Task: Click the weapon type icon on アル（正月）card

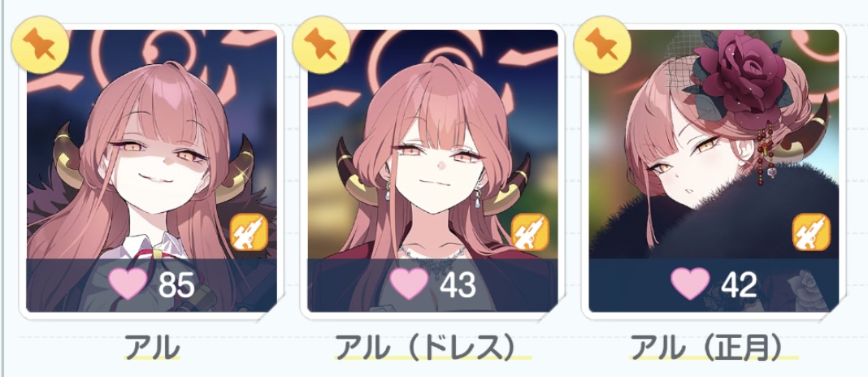Action: (x=812, y=232)
